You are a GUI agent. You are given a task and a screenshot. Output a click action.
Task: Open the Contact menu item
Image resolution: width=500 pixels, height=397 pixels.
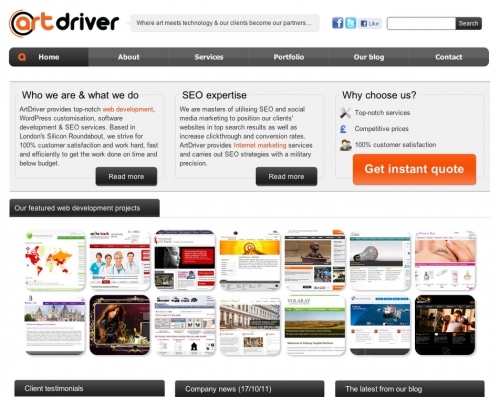[449, 57]
